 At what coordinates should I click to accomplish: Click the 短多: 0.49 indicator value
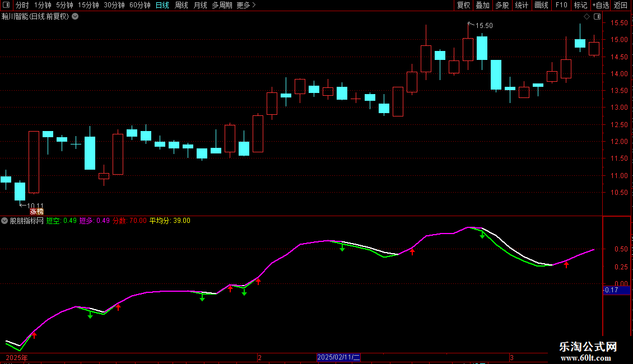(95, 221)
